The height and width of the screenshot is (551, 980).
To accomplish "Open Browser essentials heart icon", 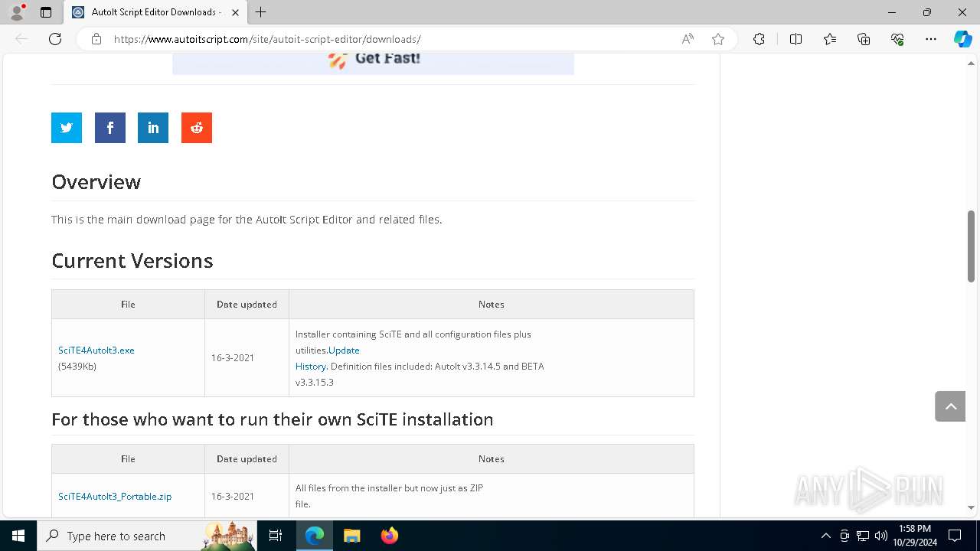I will coord(897,39).
